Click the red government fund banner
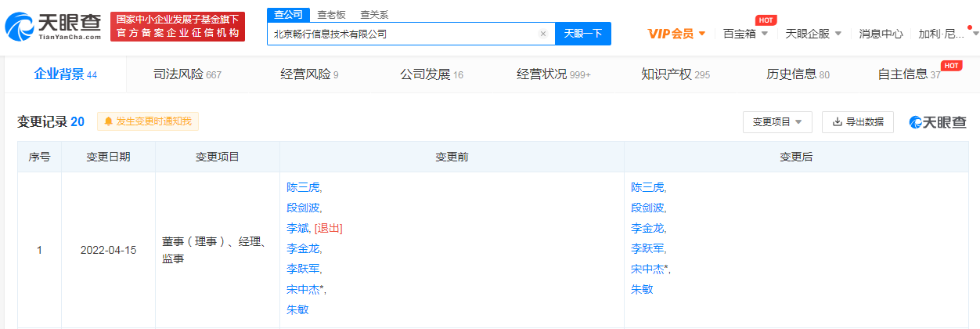This screenshot has width=980, height=329. pos(178,27)
